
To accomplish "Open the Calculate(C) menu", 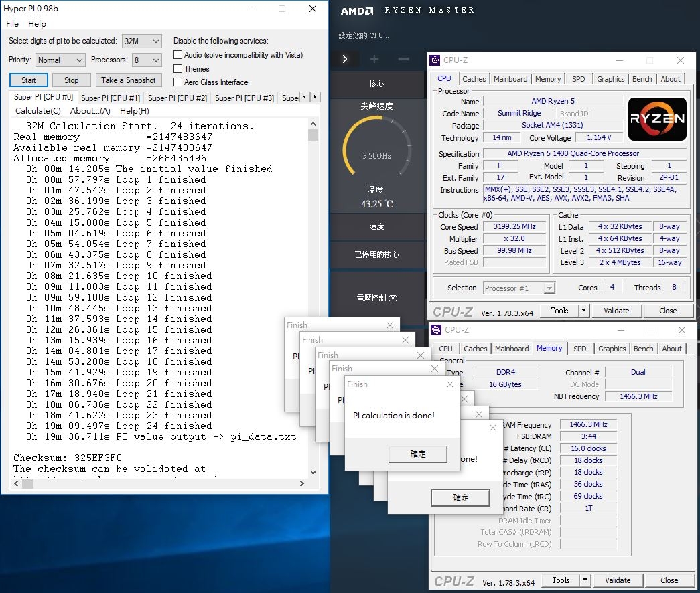I will pyautogui.click(x=38, y=110).
